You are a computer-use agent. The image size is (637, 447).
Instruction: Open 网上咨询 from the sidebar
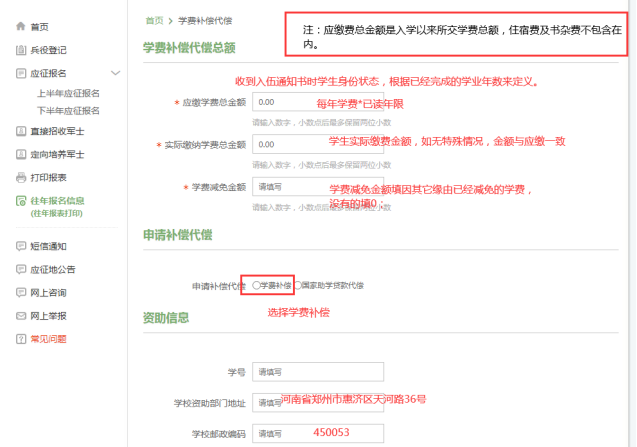click(x=49, y=292)
